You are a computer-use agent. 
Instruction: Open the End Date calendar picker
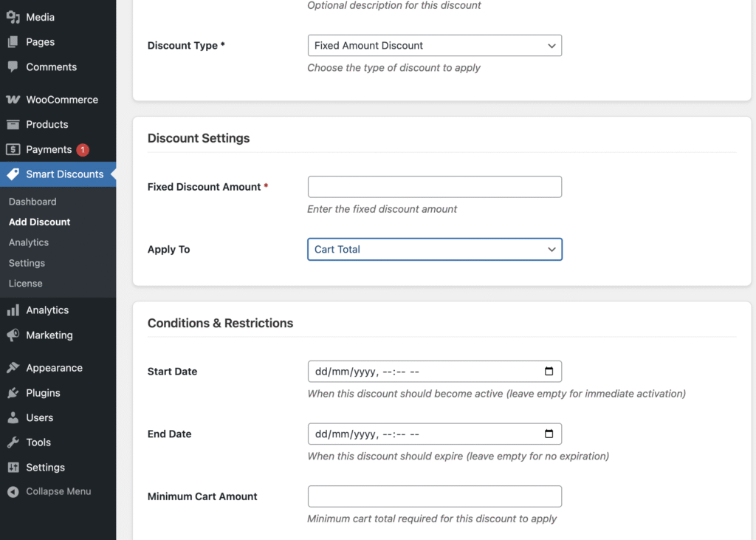[549, 434]
